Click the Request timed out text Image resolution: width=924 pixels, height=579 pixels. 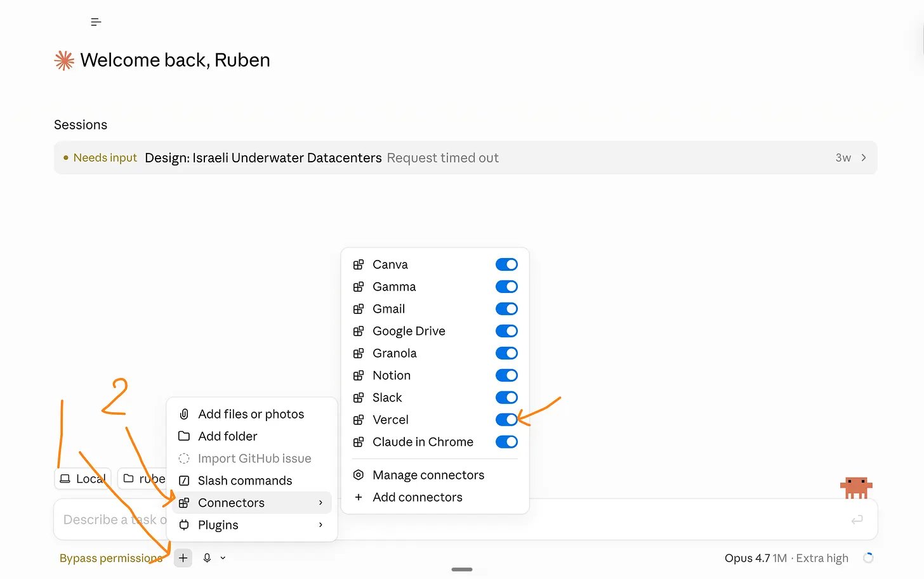[443, 158]
